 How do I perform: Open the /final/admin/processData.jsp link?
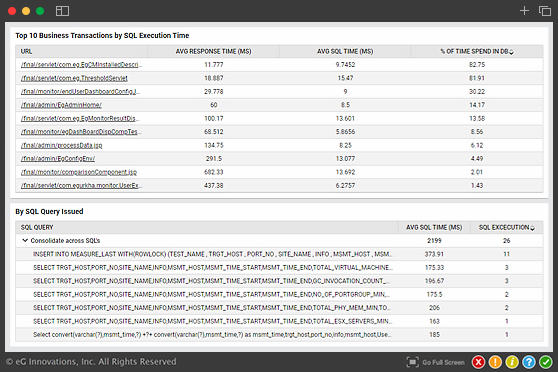point(62,145)
